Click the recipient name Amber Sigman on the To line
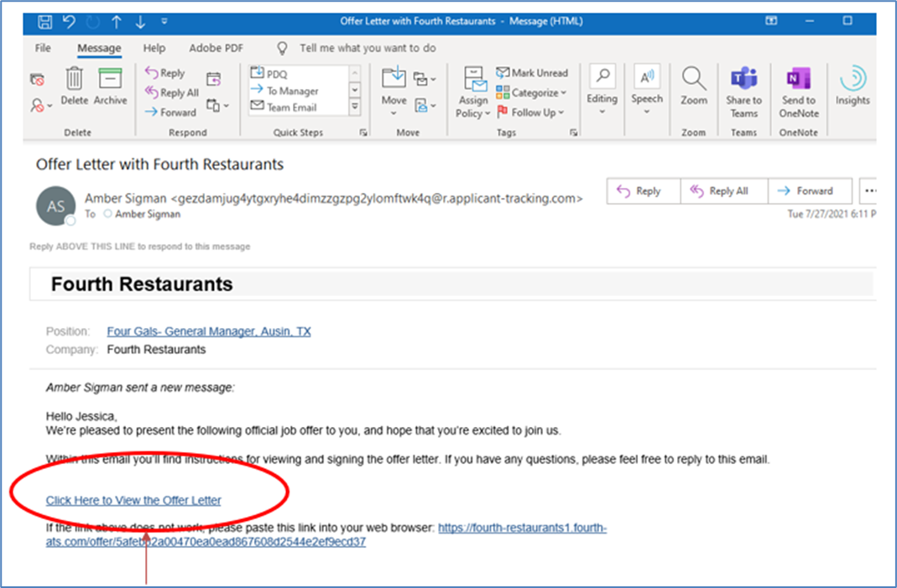 [x=148, y=214]
